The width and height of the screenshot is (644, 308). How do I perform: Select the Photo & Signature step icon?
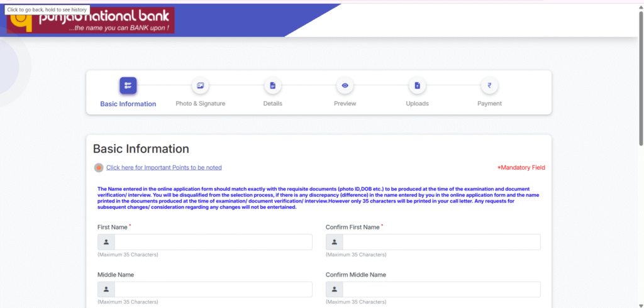tap(200, 85)
